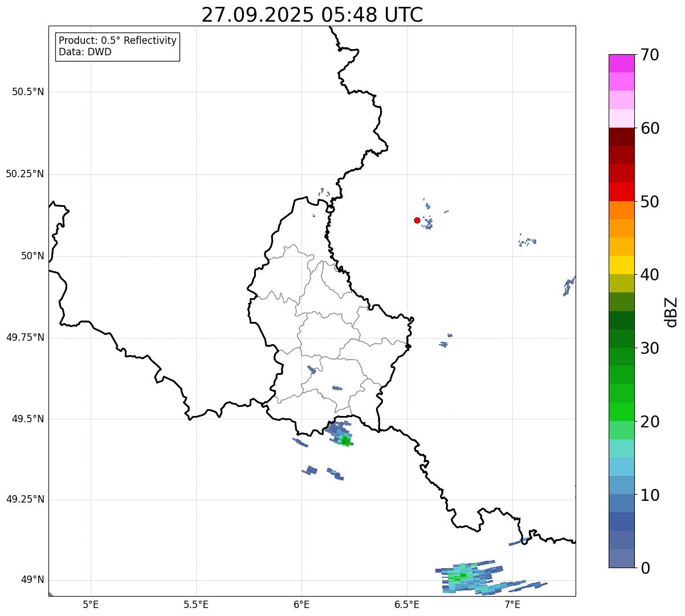Screen dimensions: 685x616
Task: Click the bright red colorbar swatch below the dark reds
Action: point(622,192)
